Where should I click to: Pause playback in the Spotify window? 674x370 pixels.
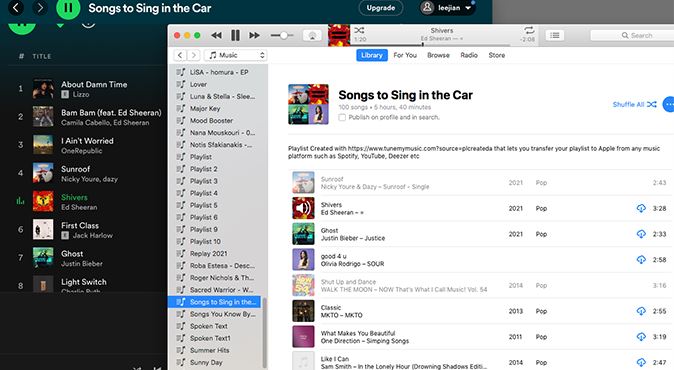point(68,8)
